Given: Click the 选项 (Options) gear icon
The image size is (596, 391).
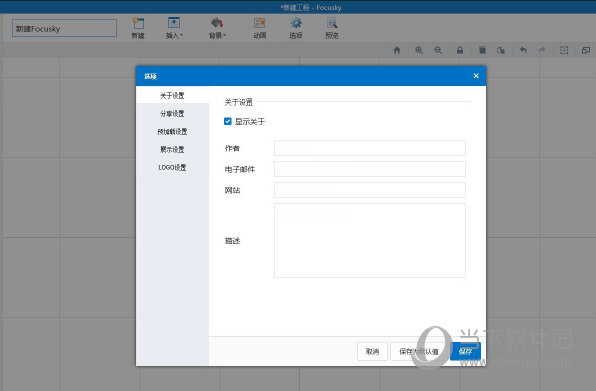Looking at the screenshot, I should tap(296, 24).
